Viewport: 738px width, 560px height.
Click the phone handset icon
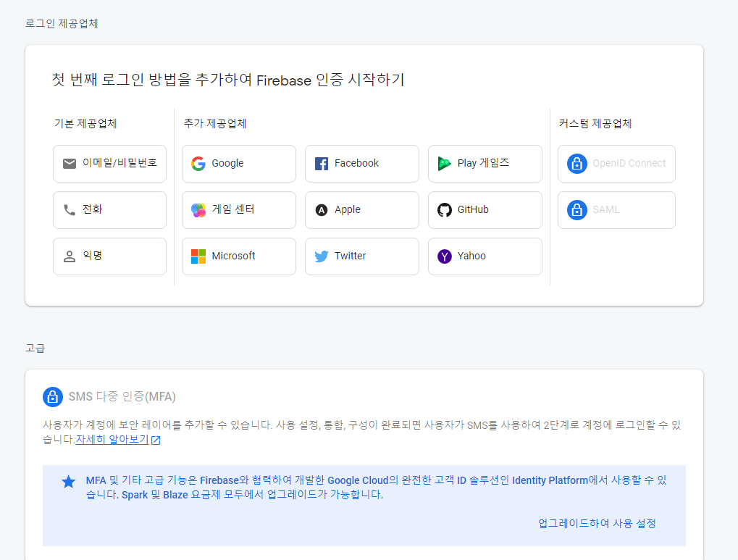[x=70, y=209]
